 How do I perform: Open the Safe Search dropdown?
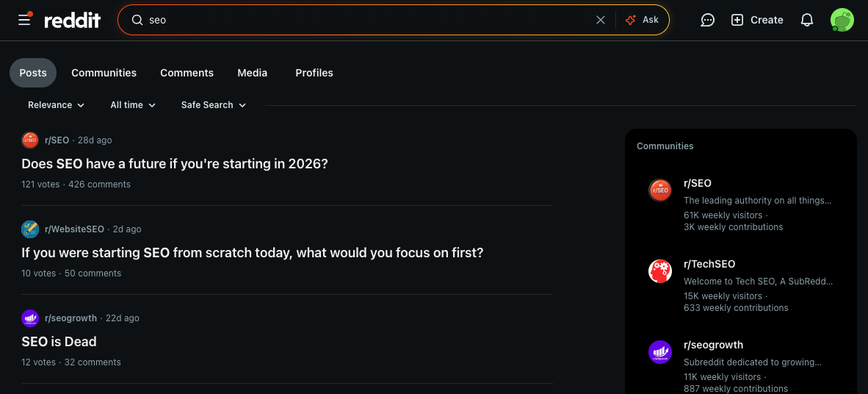[214, 104]
